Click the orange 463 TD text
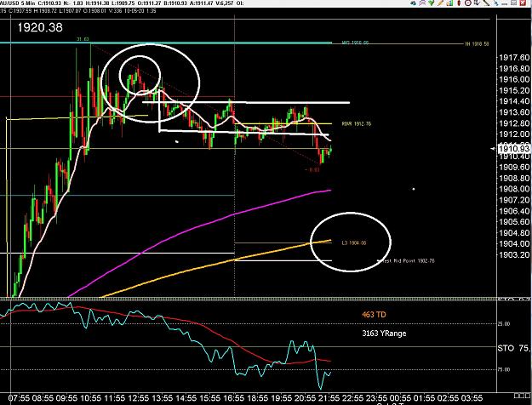 tap(374, 315)
